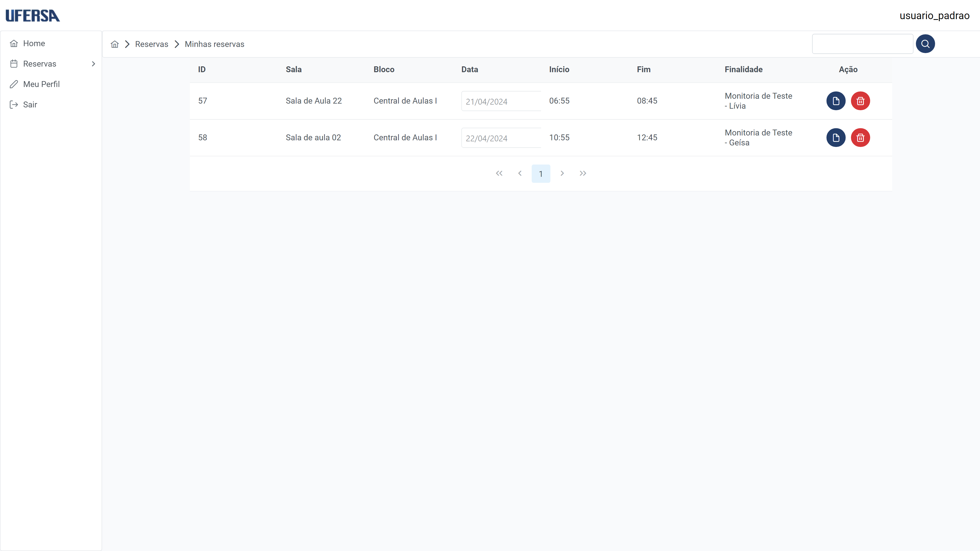Go to last page double-right arrow
980x551 pixels.
[583, 173]
